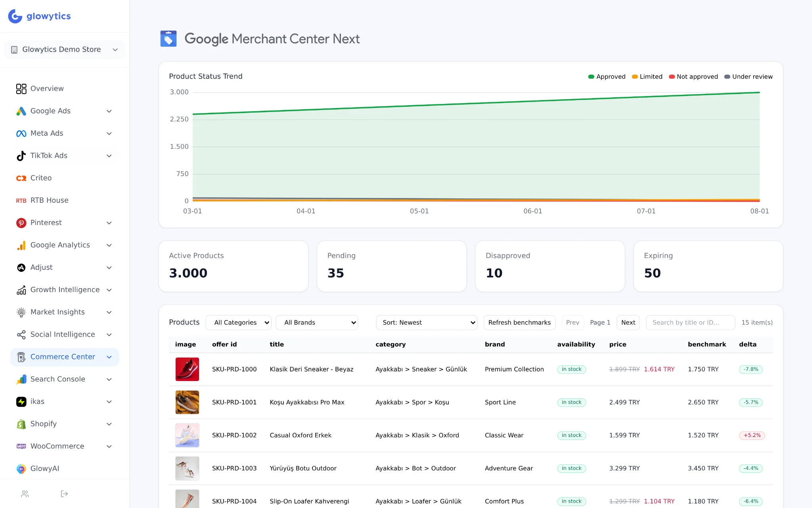Click the GlowyAI icon
The height and width of the screenshot is (508, 812).
pos(21,469)
